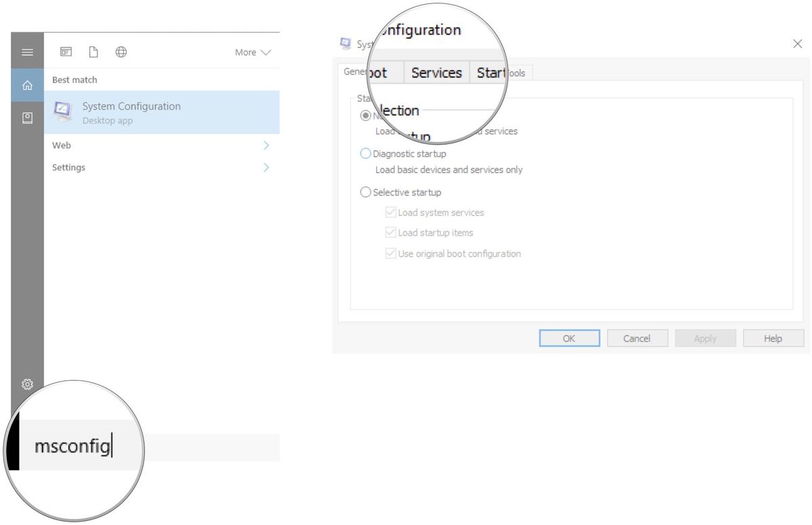The height and width of the screenshot is (525, 812).
Task: Open the Settings gear in the sidebar
Action: (27, 384)
